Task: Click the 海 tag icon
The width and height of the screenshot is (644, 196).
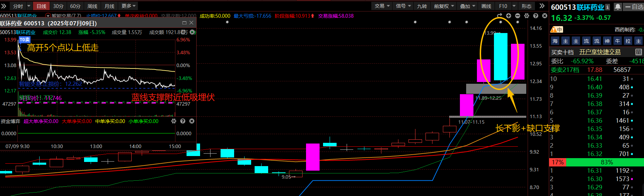Action: pos(555,41)
